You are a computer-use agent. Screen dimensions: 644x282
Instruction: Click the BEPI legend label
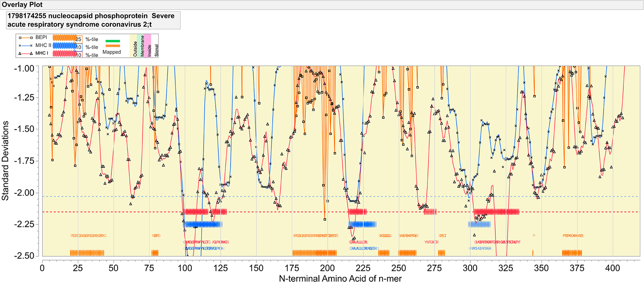[x=41, y=37]
